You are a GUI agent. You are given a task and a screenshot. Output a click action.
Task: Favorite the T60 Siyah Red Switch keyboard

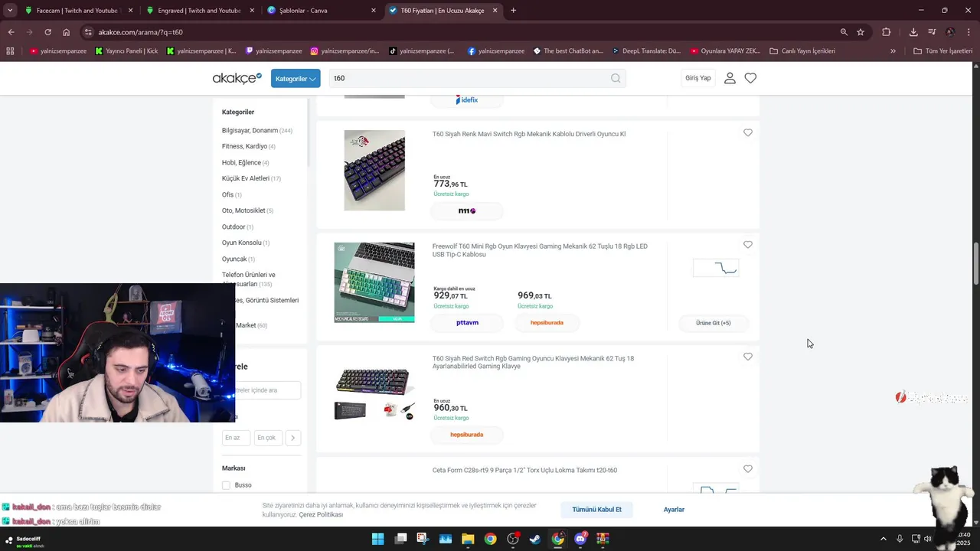pyautogui.click(x=748, y=357)
